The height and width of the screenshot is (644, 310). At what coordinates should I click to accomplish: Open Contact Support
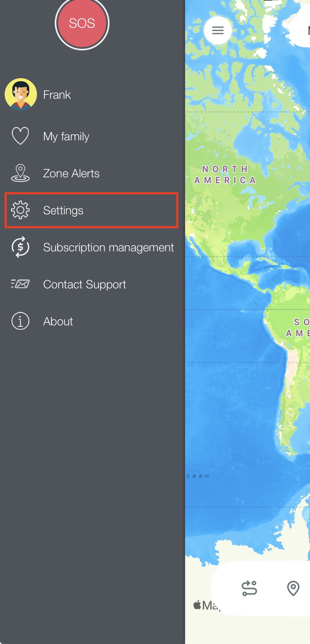pyautogui.click(x=85, y=284)
